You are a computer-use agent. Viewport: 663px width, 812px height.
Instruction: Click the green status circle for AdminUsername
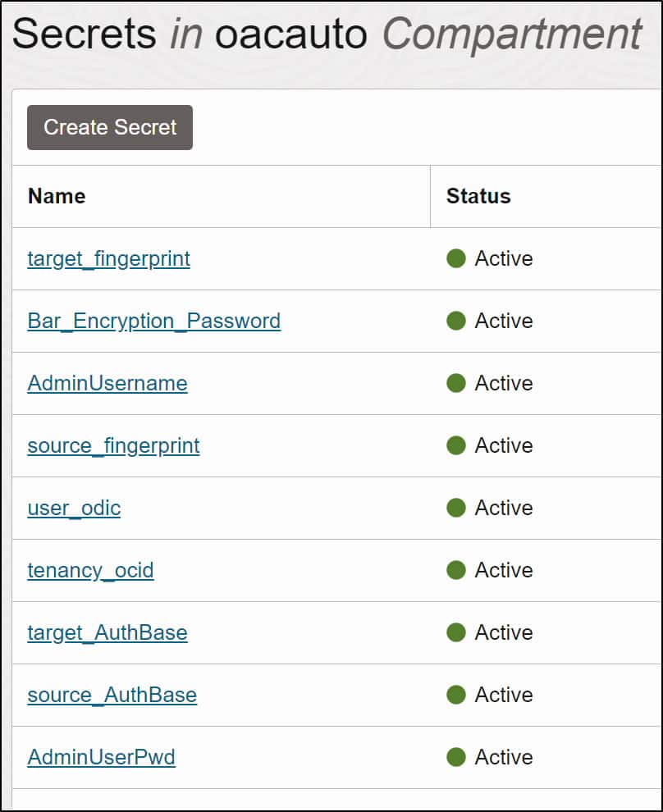(x=456, y=383)
